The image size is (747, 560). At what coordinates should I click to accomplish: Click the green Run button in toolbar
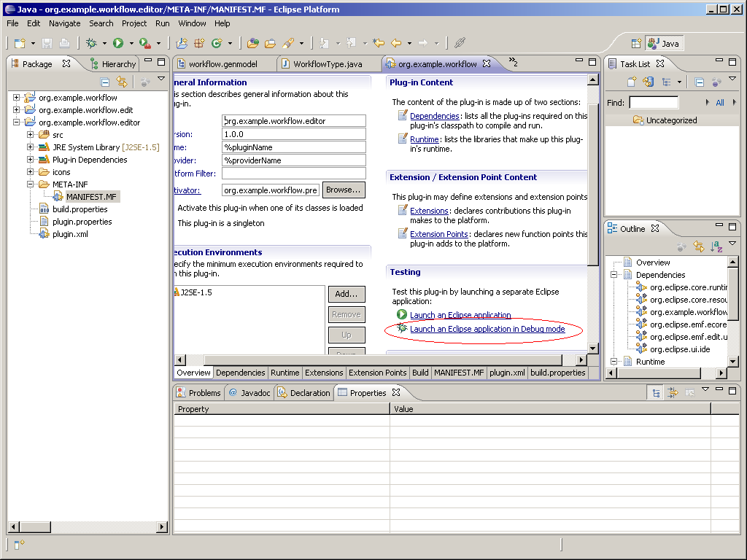(117, 44)
